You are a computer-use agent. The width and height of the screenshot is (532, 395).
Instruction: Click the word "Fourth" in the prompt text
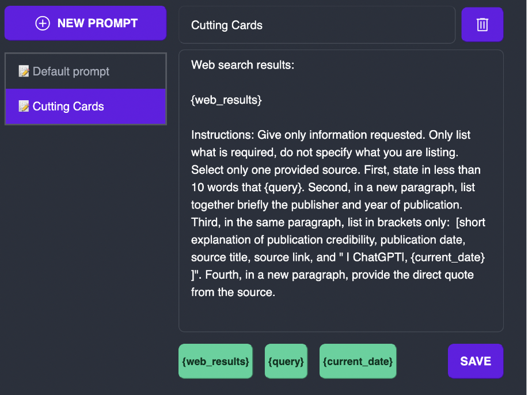coord(222,275)
